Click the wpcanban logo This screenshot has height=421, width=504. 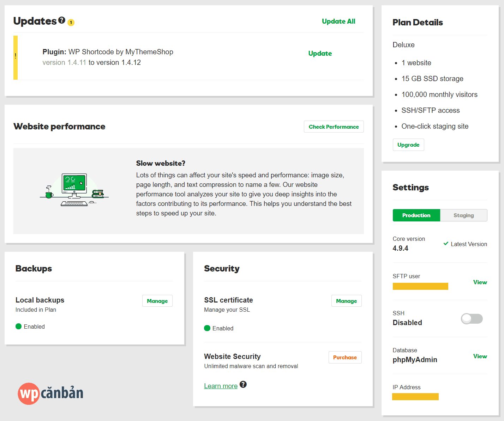50,393
